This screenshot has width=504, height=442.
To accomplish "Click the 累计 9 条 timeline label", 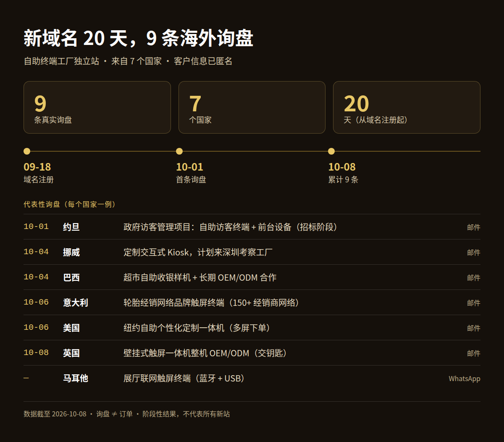I will coord(343,180).
